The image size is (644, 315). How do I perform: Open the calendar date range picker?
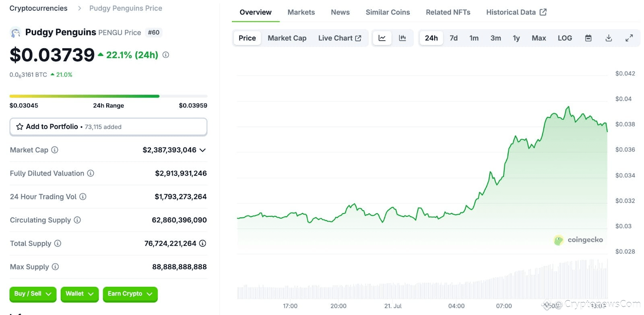point(588,38)
